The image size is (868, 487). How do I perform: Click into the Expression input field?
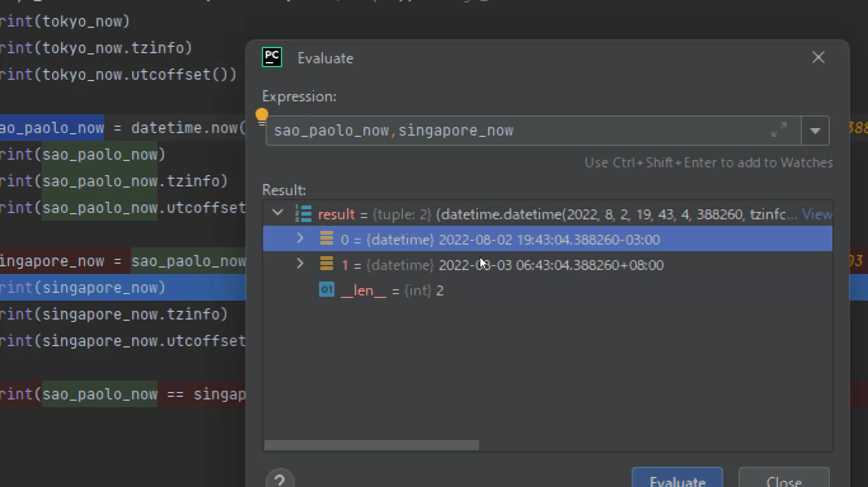click(x=520, y=131)
